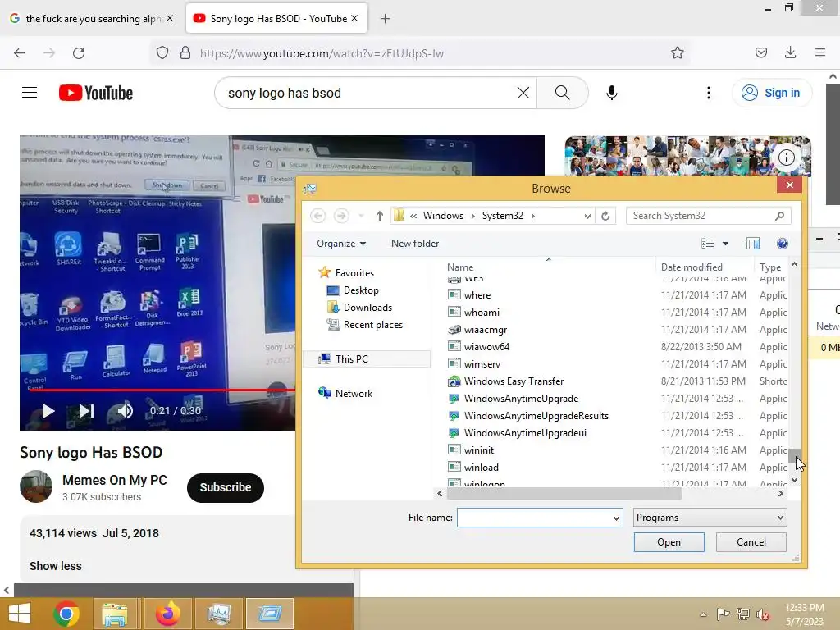The width and height of the screenshot is (840, 630).
Task: Start voice search with microphone icon
Action: [611, 93]
